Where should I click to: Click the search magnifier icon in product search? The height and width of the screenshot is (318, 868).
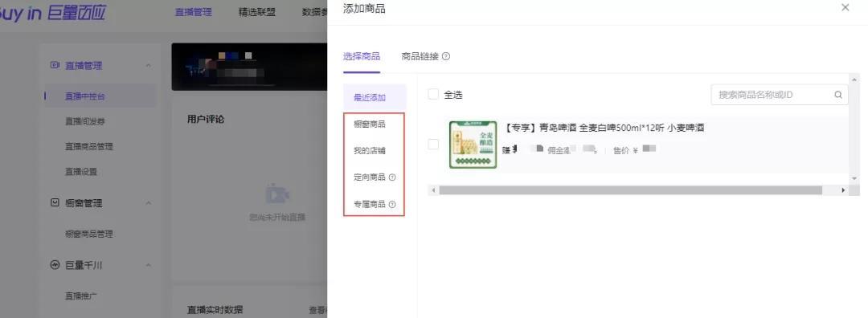[x=838, y=95]
